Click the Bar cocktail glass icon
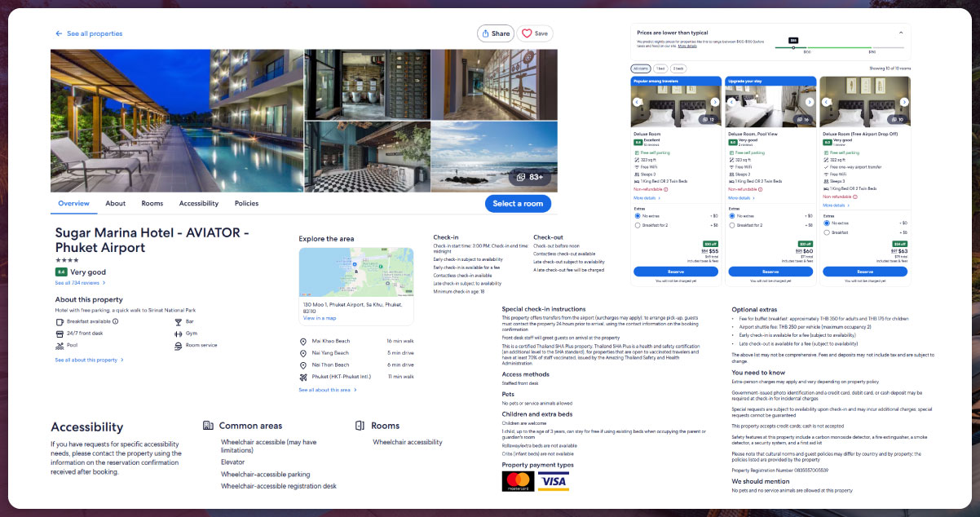 pyautogui.click(x=178, y=321)
